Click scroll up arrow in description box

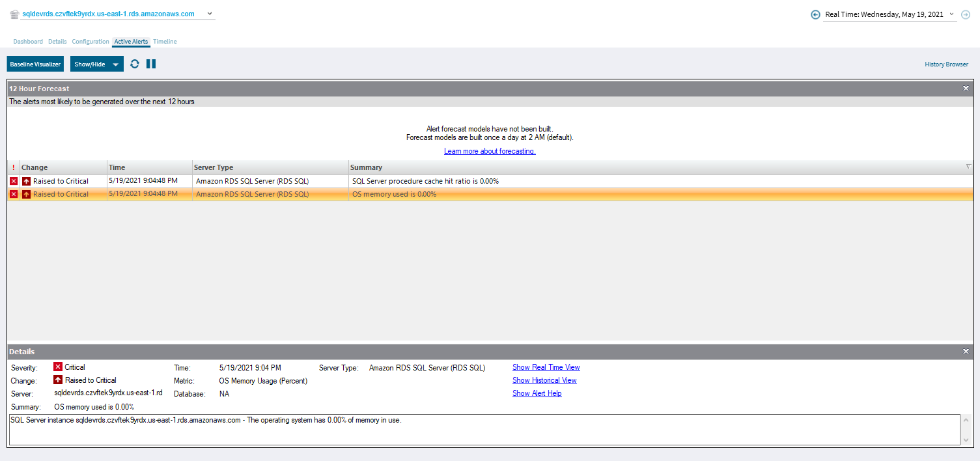pyautogui.click(x=965, y=420)
